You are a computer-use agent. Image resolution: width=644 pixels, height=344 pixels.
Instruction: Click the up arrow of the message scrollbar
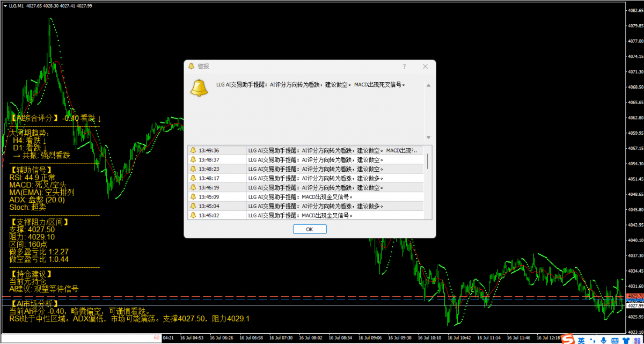coord(428,85)
